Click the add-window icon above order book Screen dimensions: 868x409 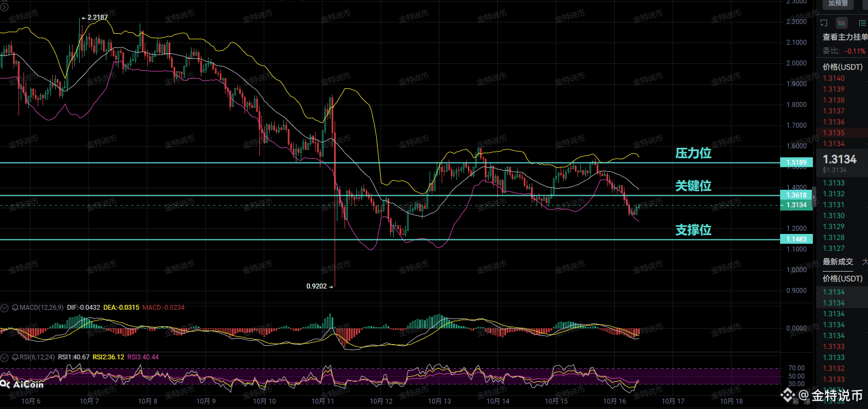click(x=824, y=23)
